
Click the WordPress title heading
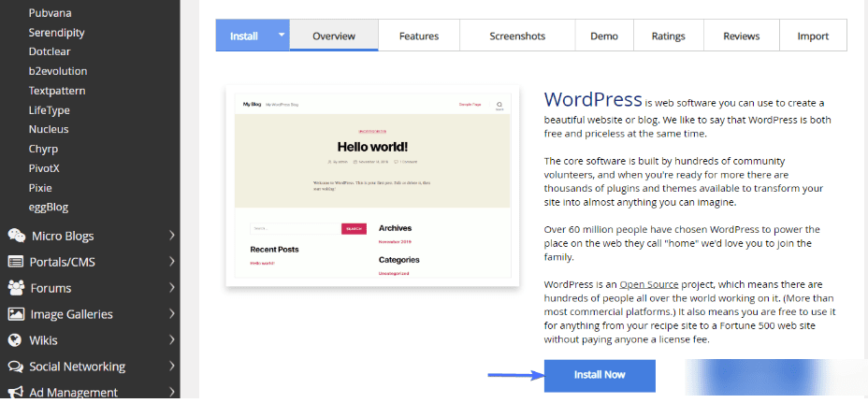(593, 100)
